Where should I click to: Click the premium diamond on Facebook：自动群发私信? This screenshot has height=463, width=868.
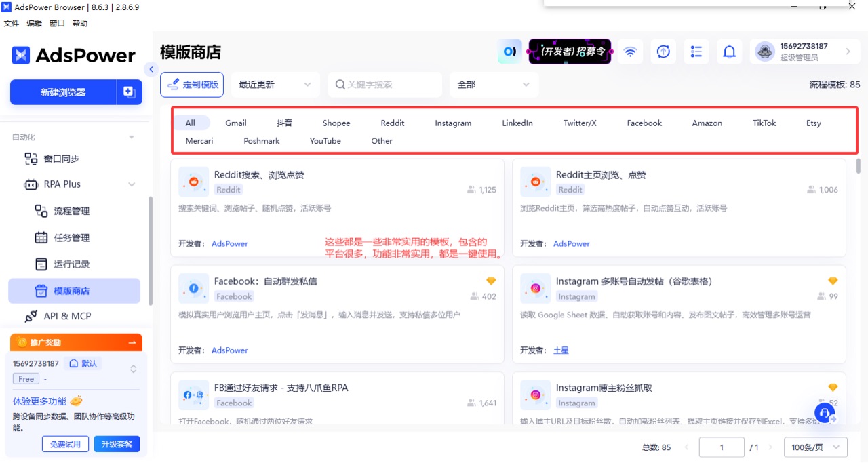click(x=491, y=281)
